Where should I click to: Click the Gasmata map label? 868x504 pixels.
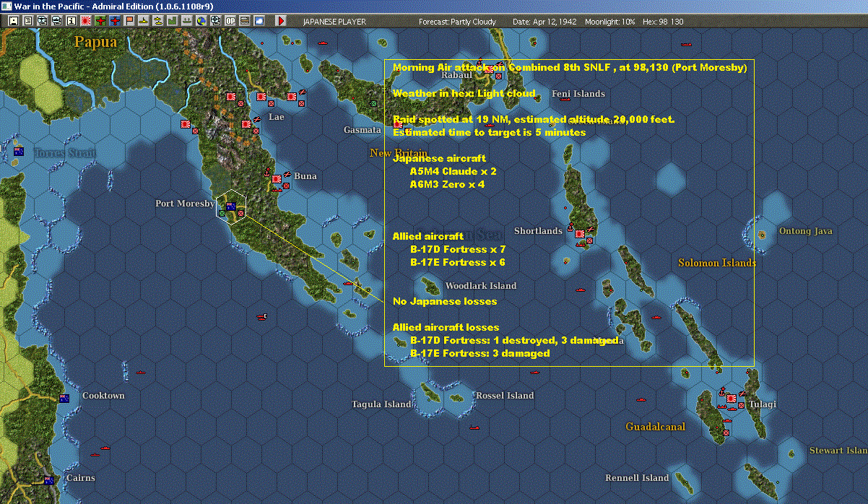363,130
